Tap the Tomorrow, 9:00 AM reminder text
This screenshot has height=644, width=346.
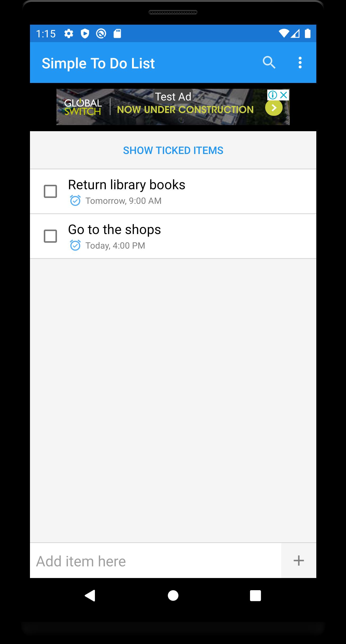(123, 201)
